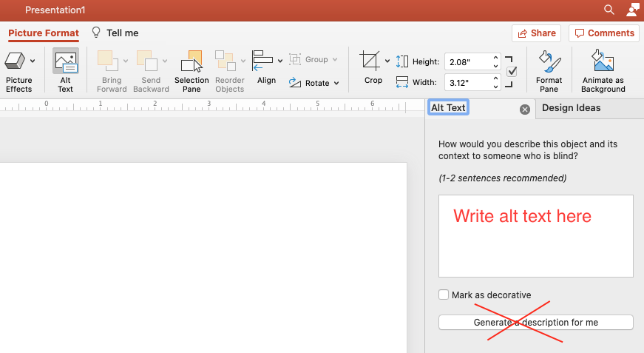Expand the Picture Effects dropdown arrow
644x353 pixels.
tap(33, 61)
